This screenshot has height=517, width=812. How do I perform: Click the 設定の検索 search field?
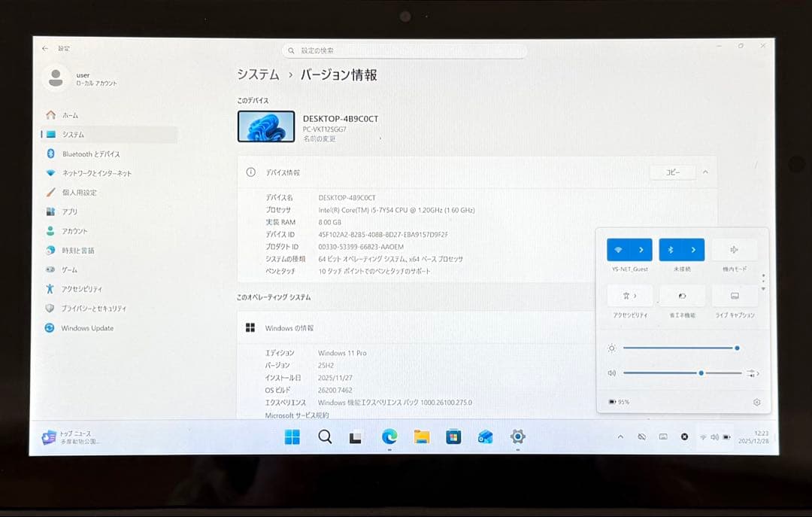(404, 50)
